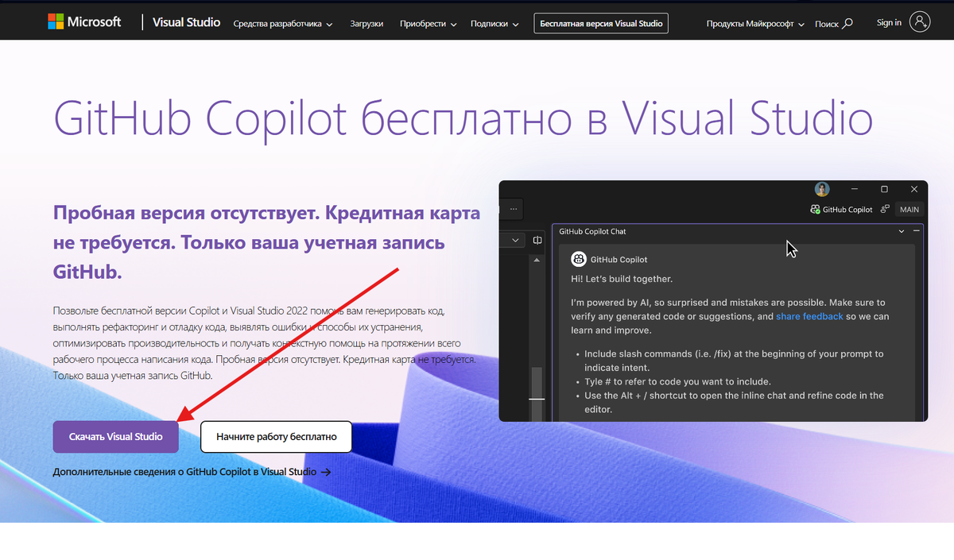Open the Visual Studio home link
The height and width of the screenshot is (560, 954).
pos(187,22)
